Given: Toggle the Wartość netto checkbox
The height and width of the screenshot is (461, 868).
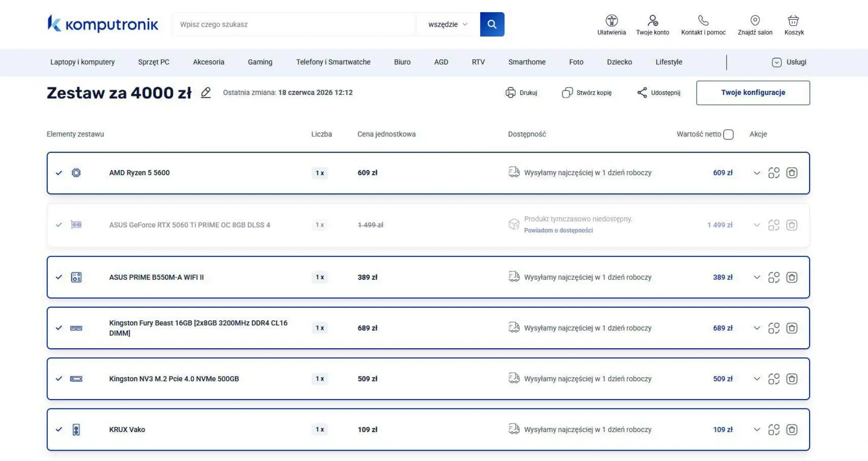Looking at the screenshot, I should 728,134.
